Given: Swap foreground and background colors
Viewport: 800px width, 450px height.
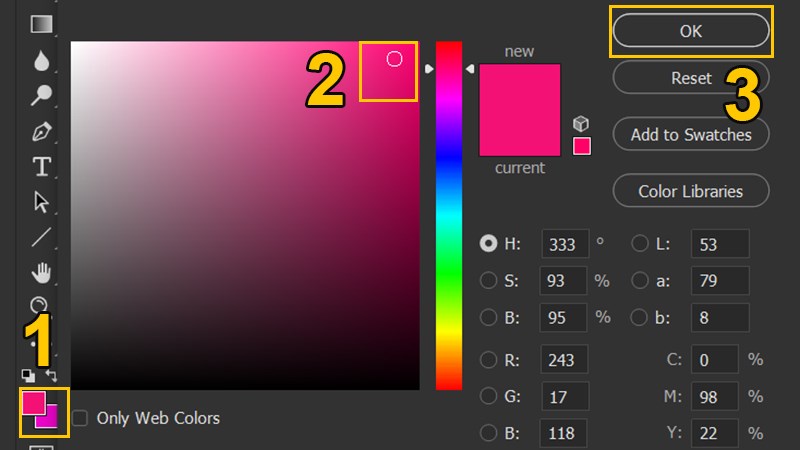Looking at the screenshot, I should click(52, 375).
